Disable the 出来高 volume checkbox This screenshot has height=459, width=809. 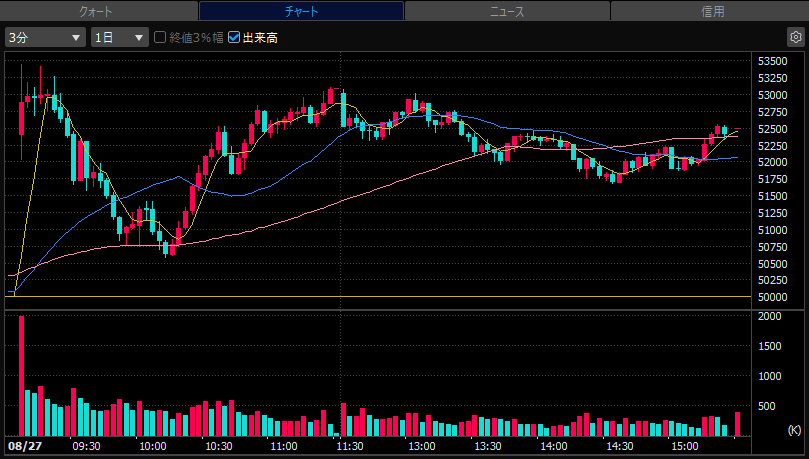pos(234,37)
